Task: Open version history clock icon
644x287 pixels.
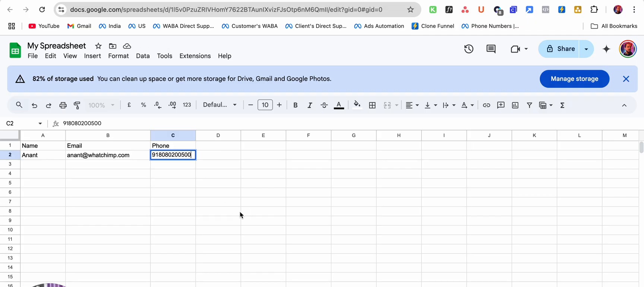Action: [469, 49]
